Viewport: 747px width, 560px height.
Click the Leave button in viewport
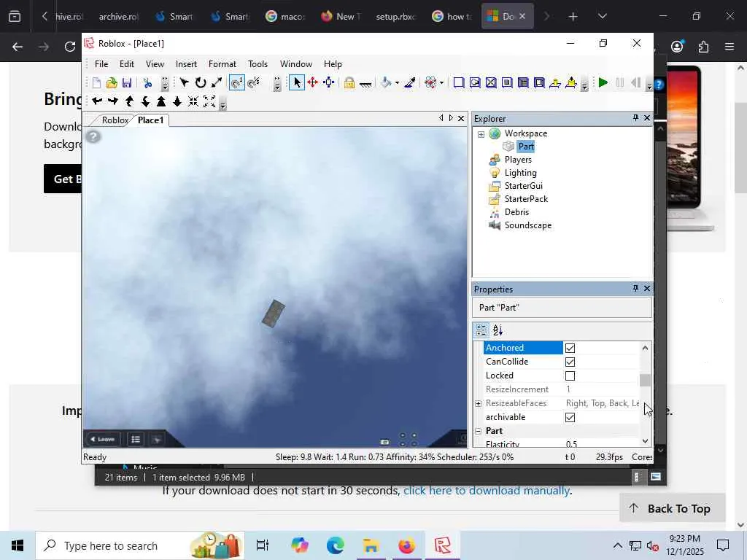click(102, 439)
